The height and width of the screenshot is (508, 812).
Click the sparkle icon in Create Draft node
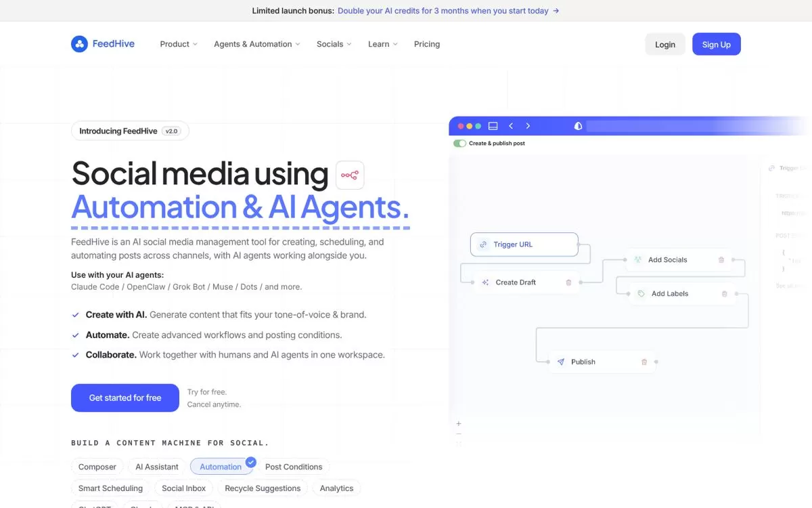(x=485, y=282)
